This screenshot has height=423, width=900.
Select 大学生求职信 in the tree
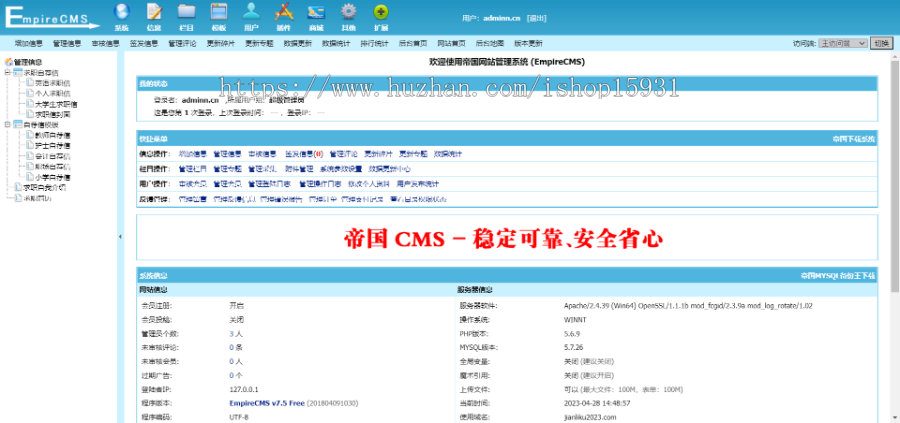(56, 104)
